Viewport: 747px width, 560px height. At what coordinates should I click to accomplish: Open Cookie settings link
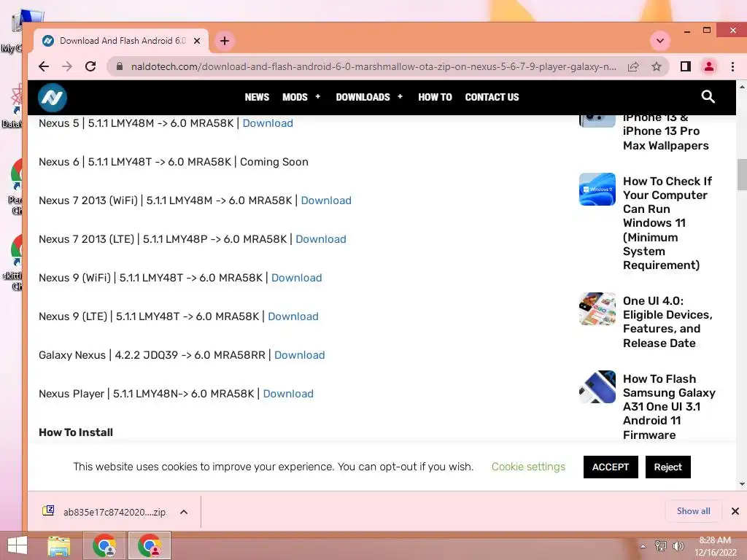pyautogui.click(x=528, y=467)
